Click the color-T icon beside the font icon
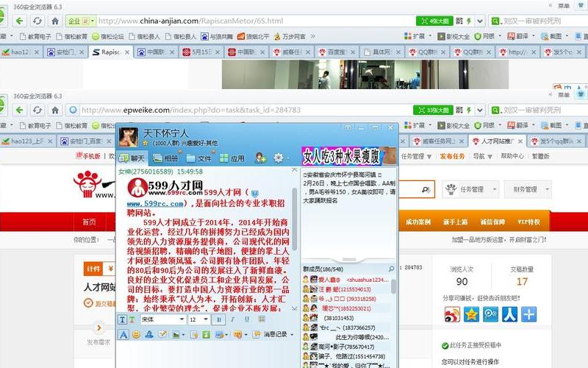 pos(132,319)
